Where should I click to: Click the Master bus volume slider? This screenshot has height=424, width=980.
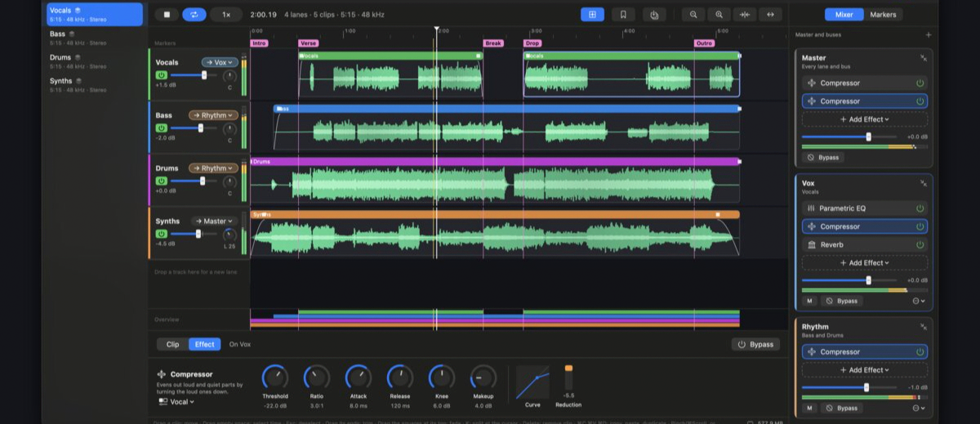click(851, 137)
